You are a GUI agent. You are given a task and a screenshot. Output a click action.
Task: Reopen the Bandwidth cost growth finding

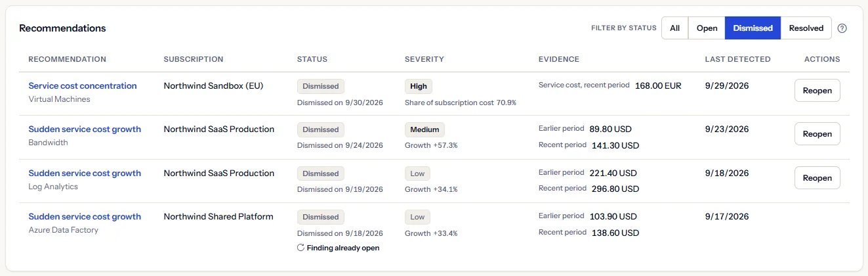817,134
